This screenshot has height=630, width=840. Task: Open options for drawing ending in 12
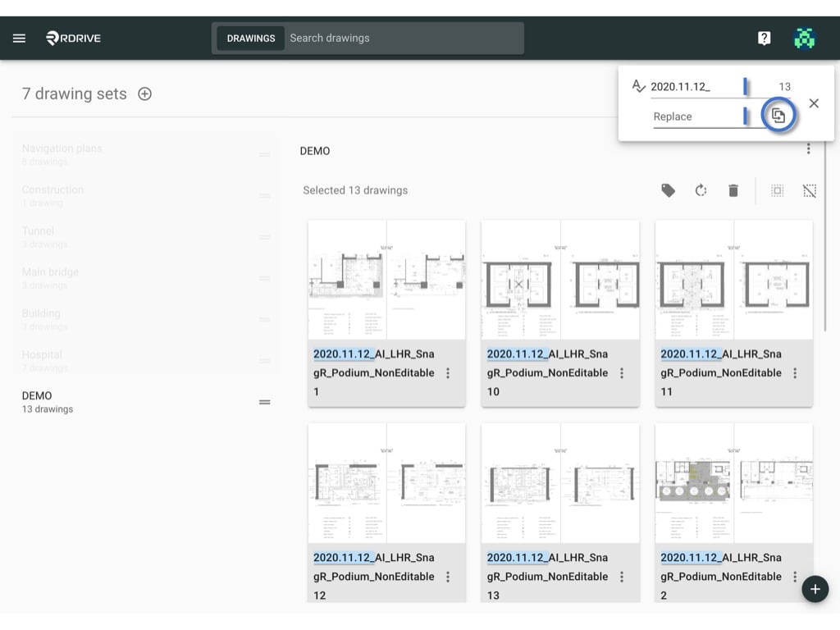[448, 577]
